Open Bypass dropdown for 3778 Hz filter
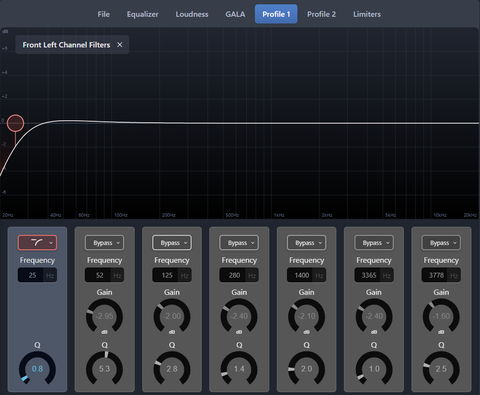This screenshot has width=480, height=395. pyautogui.click(x=441, y=243)
